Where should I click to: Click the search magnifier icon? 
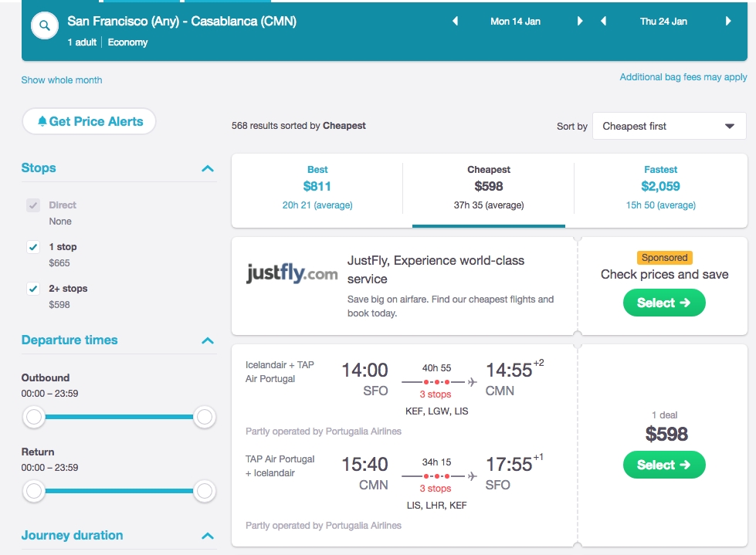coord(44,25)
